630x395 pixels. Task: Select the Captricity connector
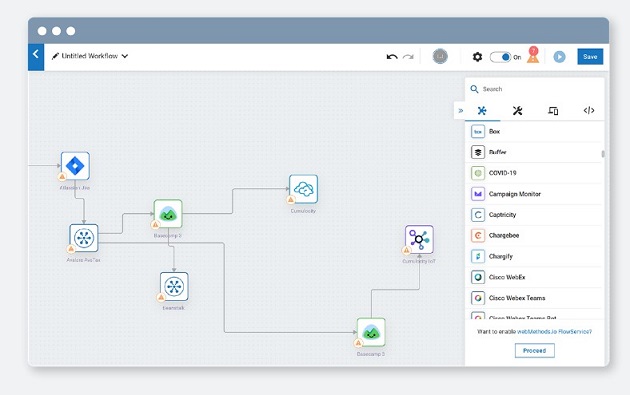tap(534, 215)
